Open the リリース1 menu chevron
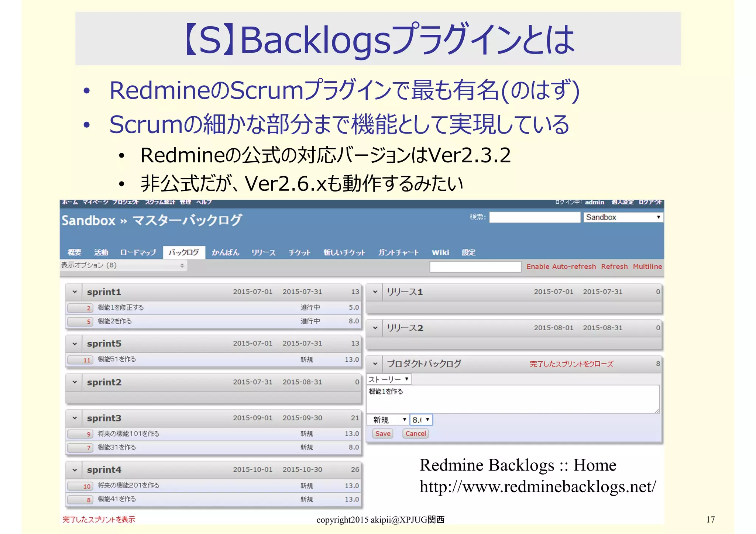 pyautogui.click(x=375, y=292)
